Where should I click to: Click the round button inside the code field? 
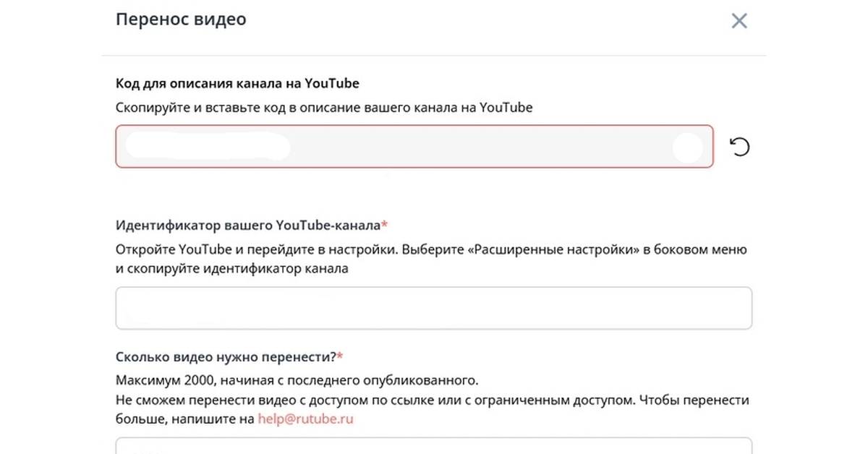pyautogui.click(x=686, y=147)
